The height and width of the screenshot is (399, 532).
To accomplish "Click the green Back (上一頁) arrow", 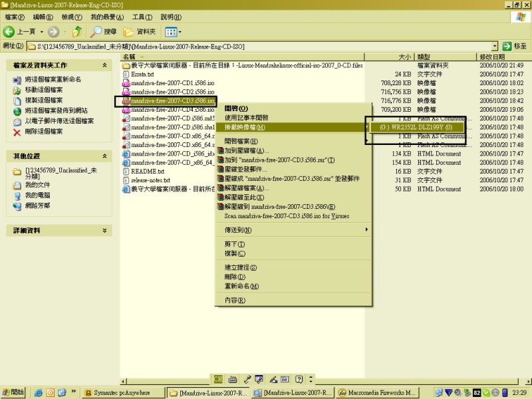I will pos(9,32).
